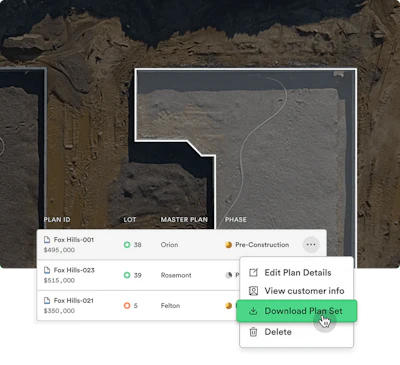400x365 pixels.
Task: Click the Pre-Construction phase label
Action: pos(262,245)
